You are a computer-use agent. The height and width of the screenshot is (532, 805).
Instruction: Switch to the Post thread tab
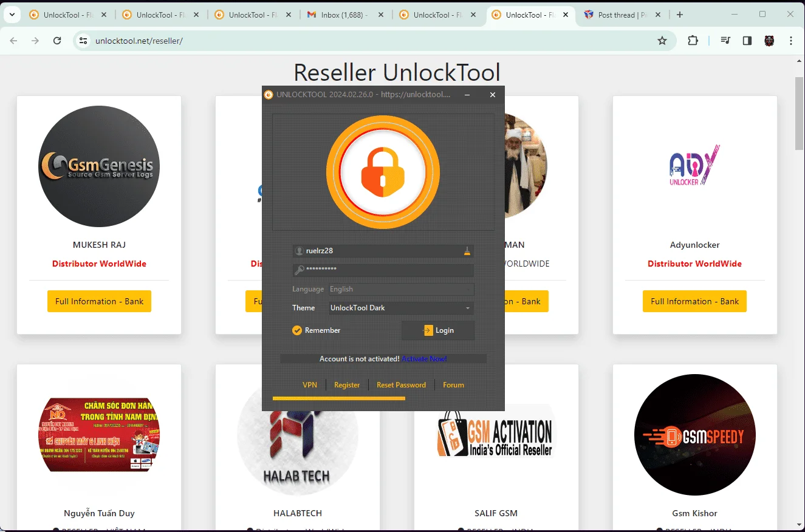tap(623, 15)
